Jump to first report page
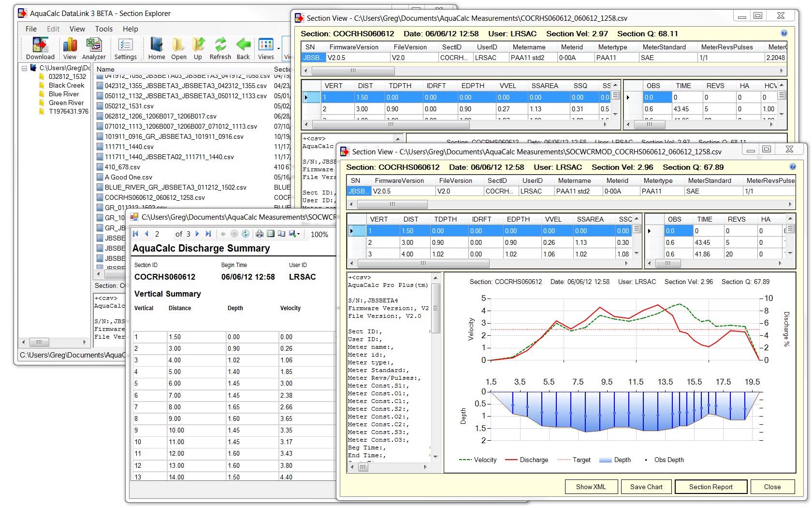The width and height of the screenshot is (812, 508). pyautogui.click(x=136, y=234)
